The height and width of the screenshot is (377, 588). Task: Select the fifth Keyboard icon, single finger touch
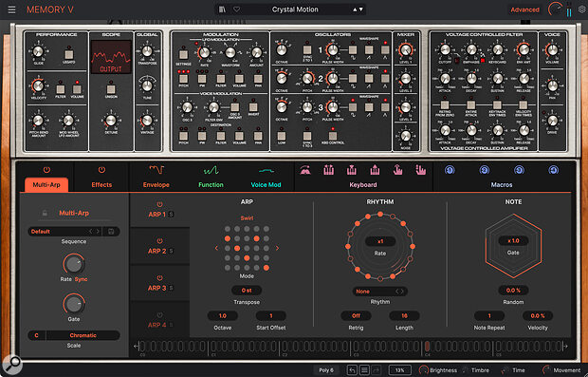397,170
